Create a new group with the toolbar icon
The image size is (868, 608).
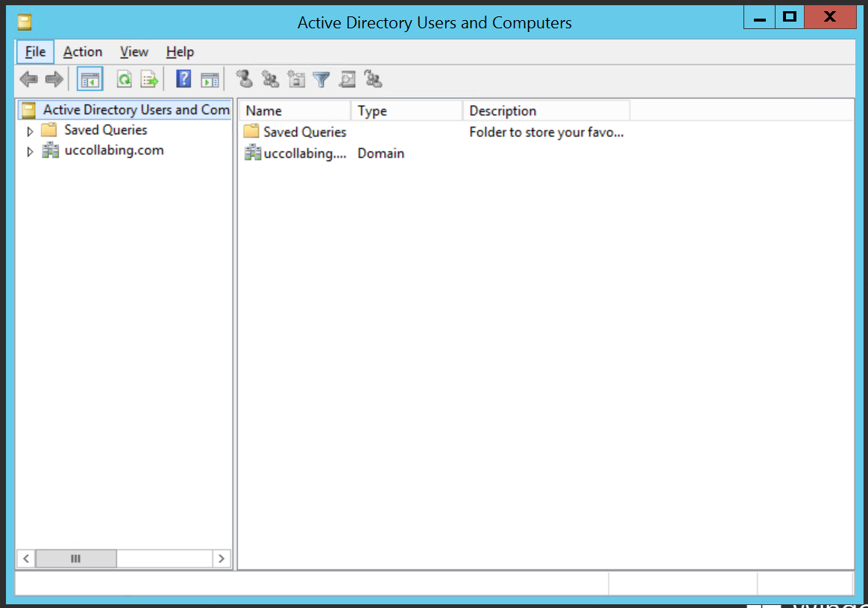(270, 79)
